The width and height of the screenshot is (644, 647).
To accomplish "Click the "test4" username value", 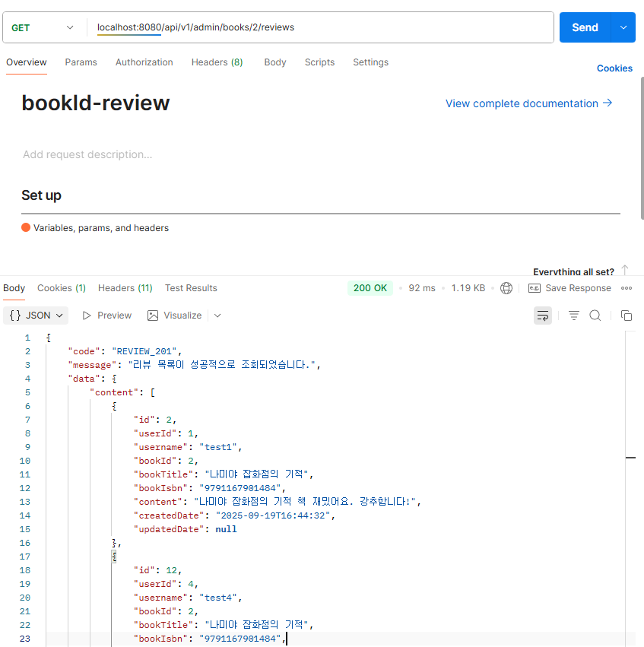I will click(217, 598).
